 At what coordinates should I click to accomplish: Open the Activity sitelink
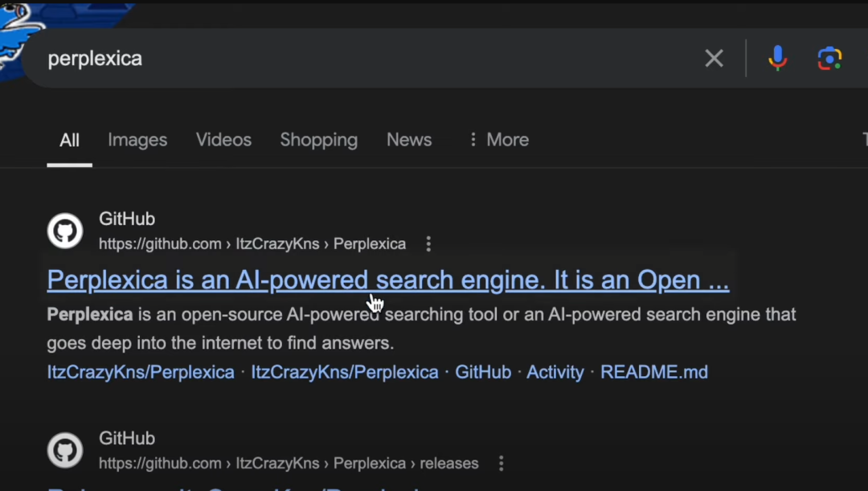(555, 372)
